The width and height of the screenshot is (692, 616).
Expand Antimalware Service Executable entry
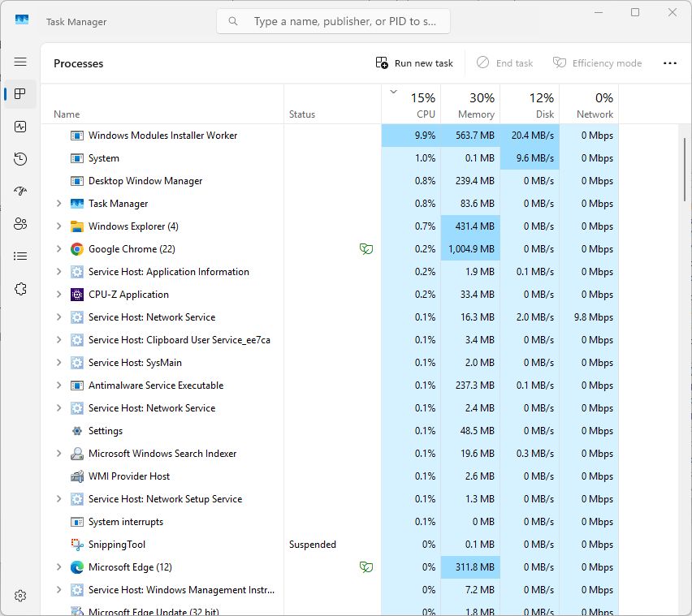(58, 386)
